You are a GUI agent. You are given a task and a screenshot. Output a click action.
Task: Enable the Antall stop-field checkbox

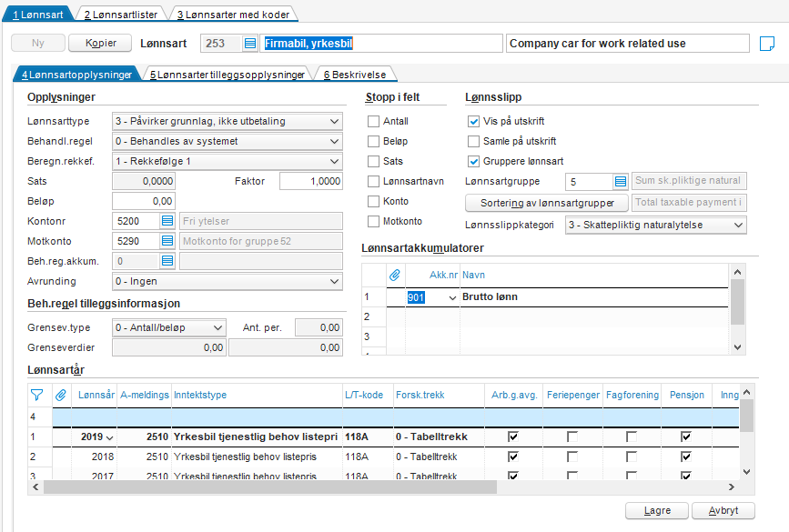coord(373,122)
